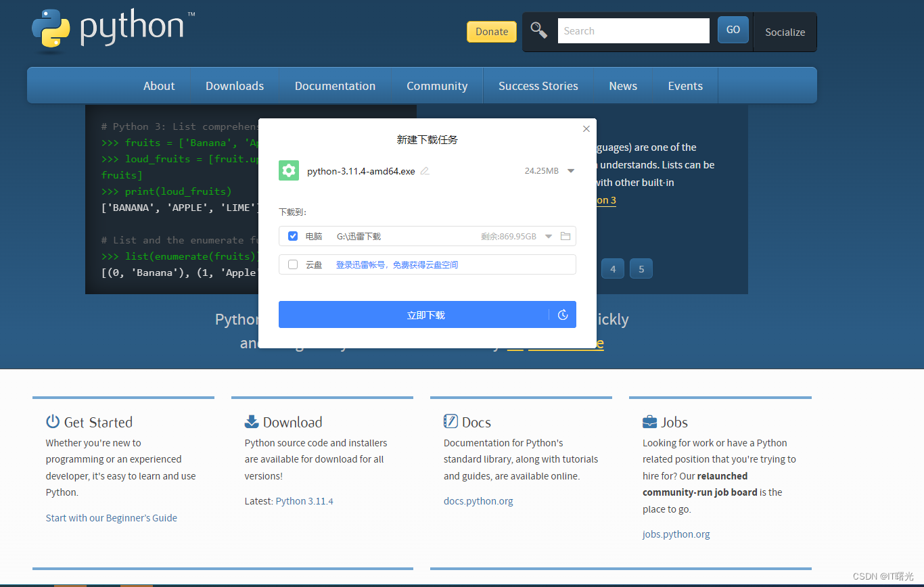Click the Get Started heading
The width and height of the screenshot is (924, 587).
98,422
